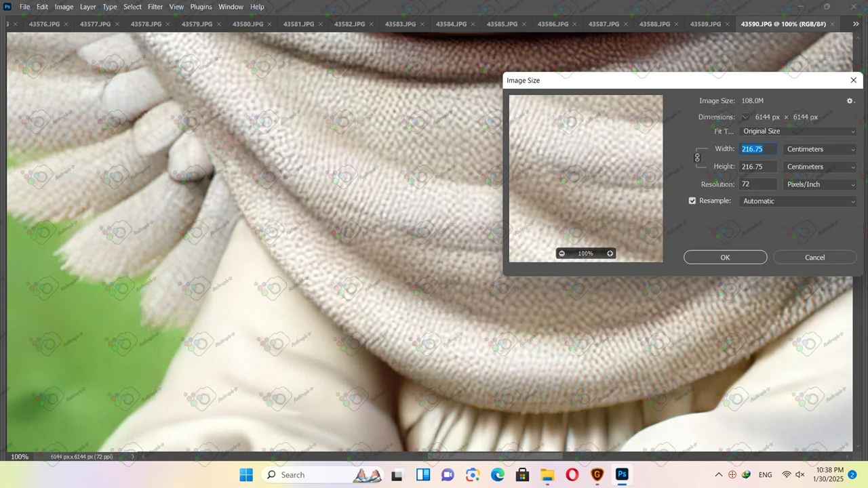
Task: Zoom out the preview with minus icon
Action: tap(561, 253)
